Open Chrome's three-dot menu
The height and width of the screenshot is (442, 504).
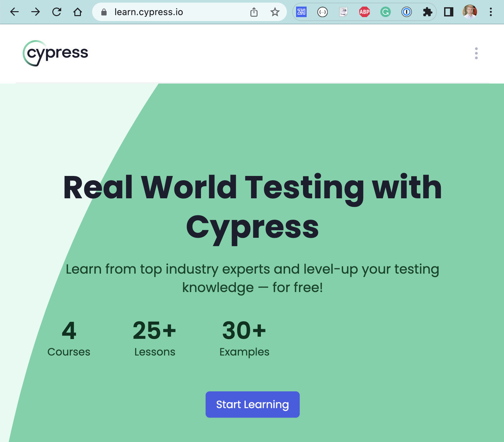(x=491, y=12)
